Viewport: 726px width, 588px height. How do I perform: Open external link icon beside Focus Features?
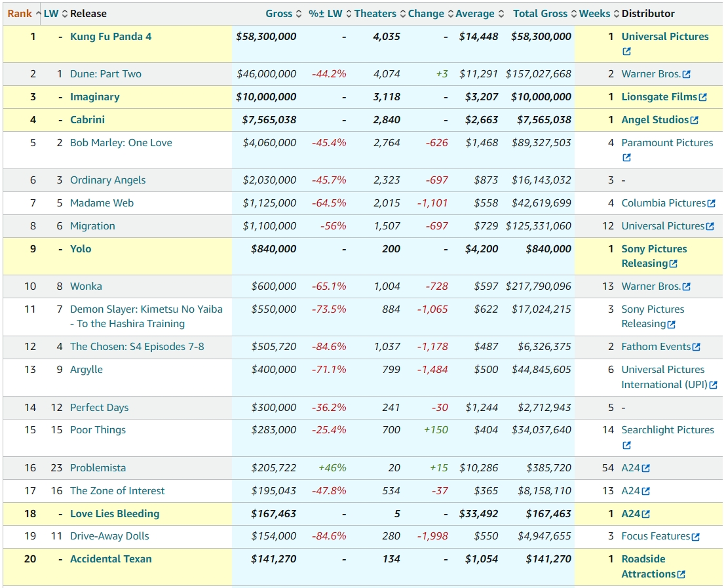pos(695,537)
